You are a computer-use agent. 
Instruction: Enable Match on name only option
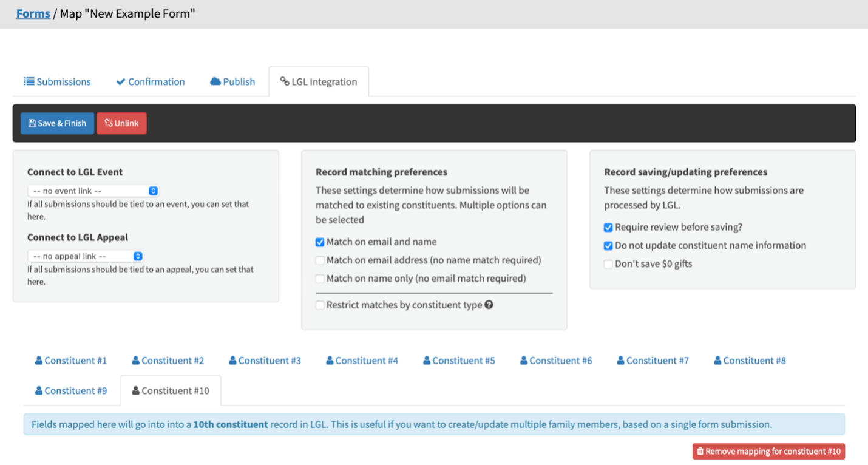(320, 279)
